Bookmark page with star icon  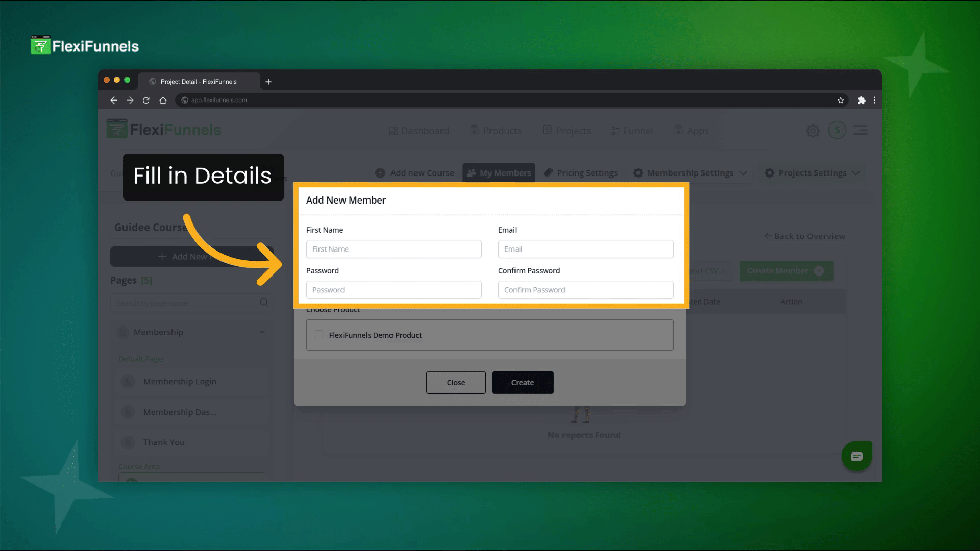(841, 101)
